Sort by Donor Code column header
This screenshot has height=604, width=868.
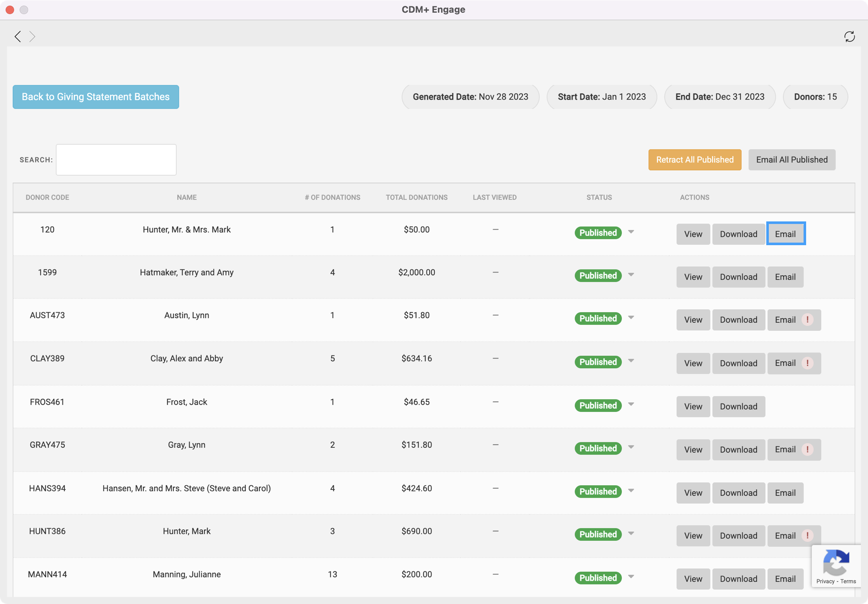tap(47, 197)
